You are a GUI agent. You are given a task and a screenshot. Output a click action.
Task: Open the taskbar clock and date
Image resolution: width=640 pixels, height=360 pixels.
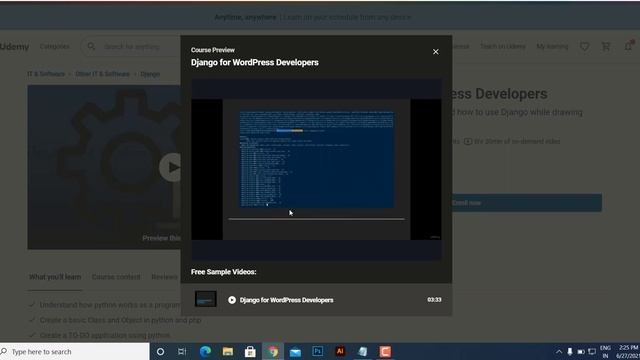(x=628, y=351)
